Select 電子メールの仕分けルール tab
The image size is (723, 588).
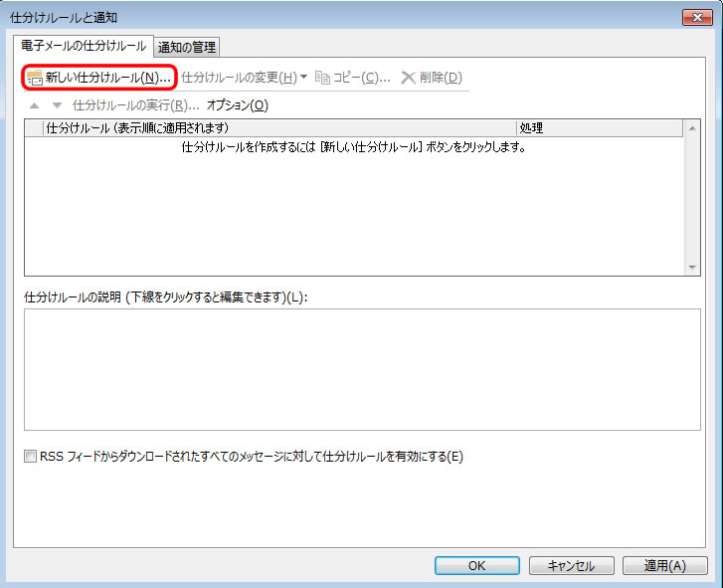(84, 46)
